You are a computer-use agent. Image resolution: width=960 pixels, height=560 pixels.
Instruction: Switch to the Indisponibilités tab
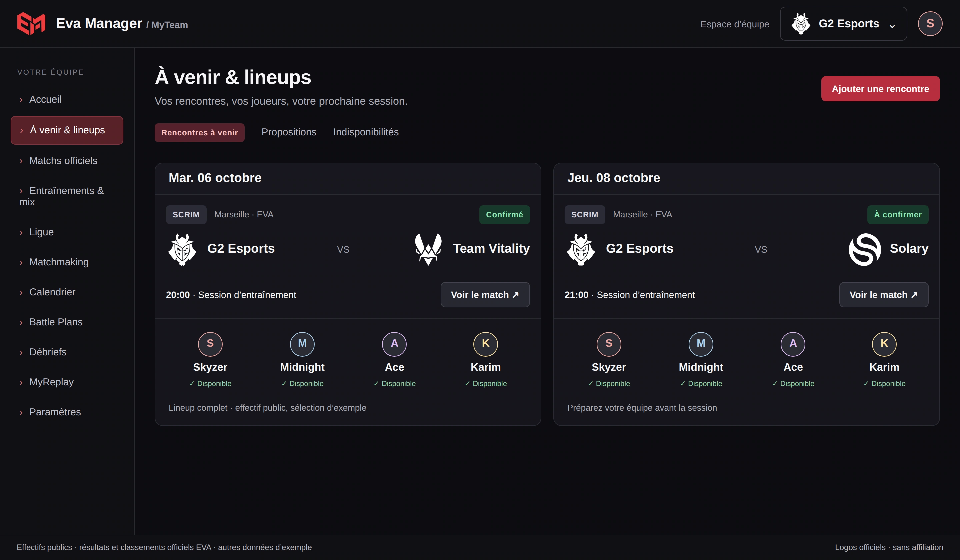(366, 132)
